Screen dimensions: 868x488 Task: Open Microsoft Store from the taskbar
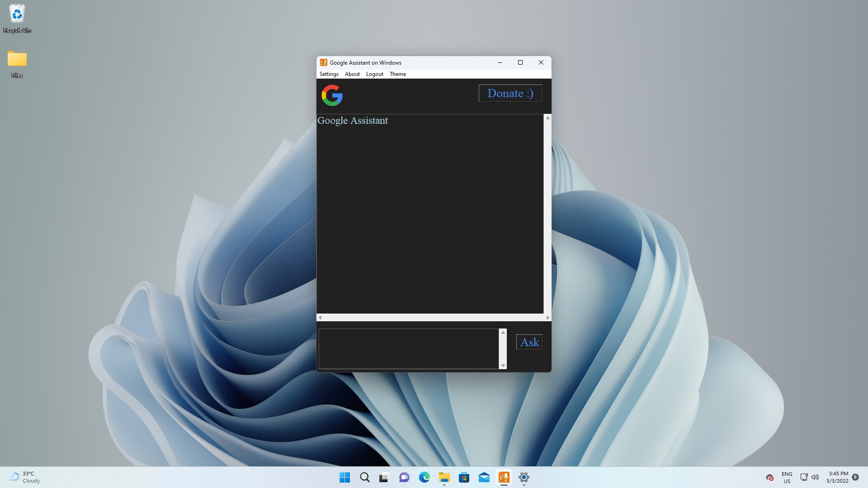coord(464,477)
